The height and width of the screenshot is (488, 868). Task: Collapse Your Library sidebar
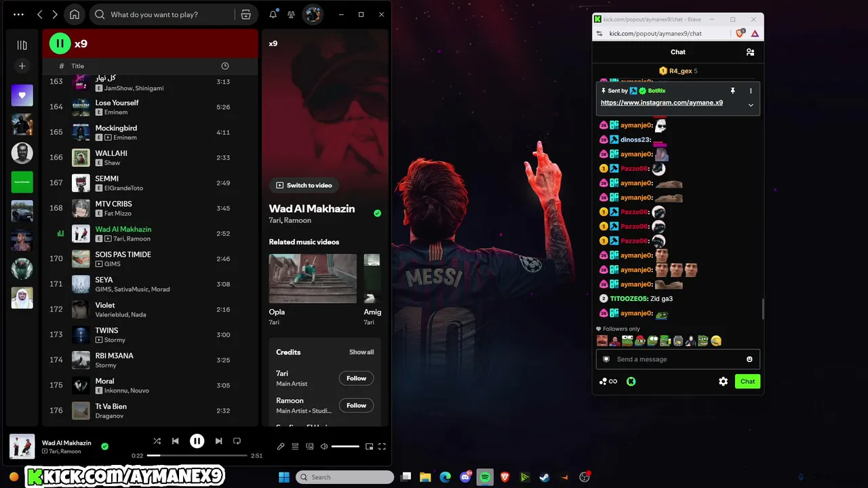pos(22,45)
